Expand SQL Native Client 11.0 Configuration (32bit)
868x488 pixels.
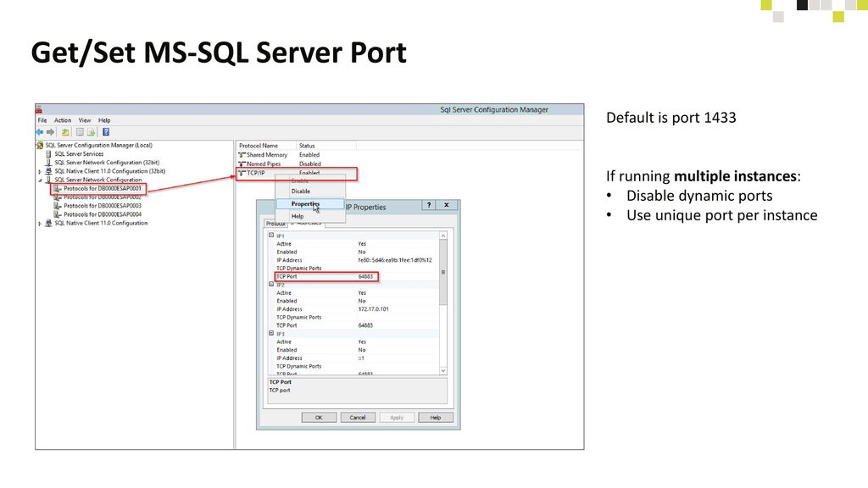pyautogui.click(x=40, y=171)
